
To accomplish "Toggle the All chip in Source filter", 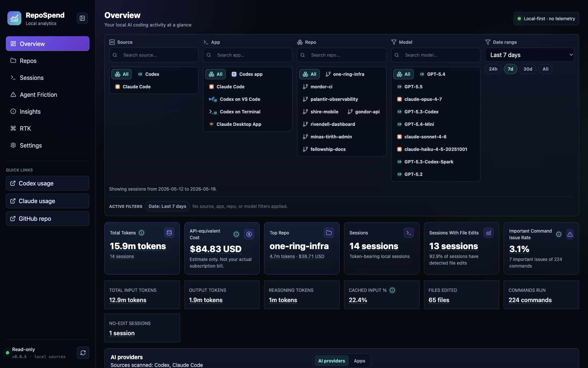I will (122, 74).
